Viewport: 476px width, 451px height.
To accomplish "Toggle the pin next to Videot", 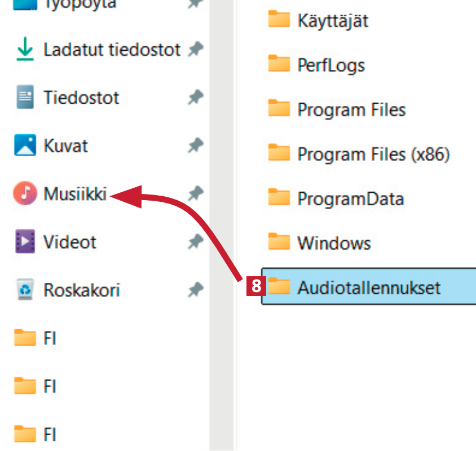I will coord(195,242).
